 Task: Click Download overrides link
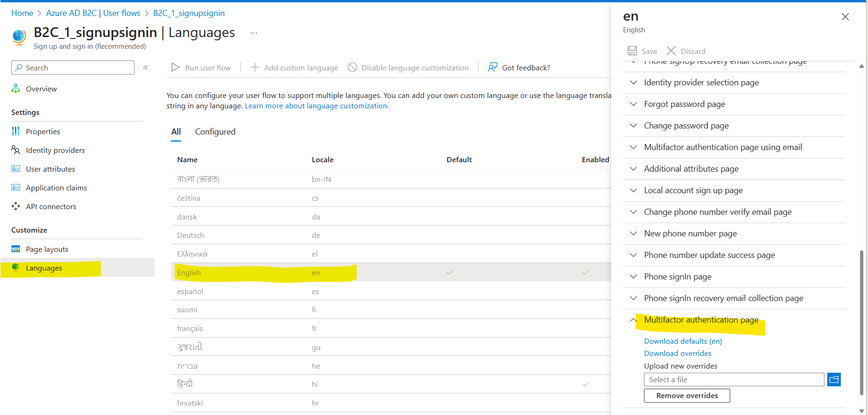coord(678,353)
